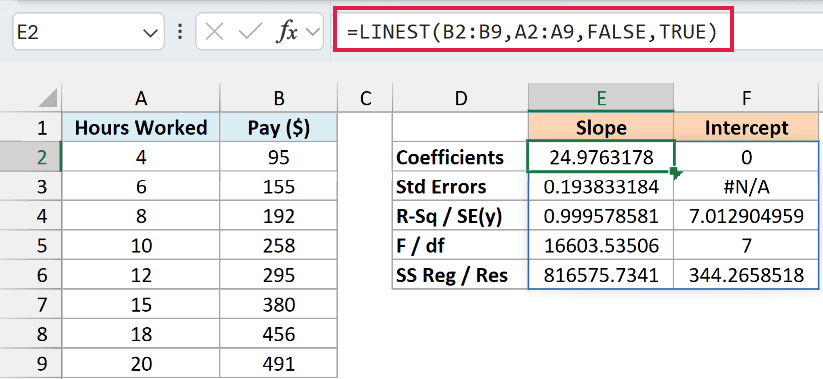Select the pay cell showing 295

279,275
